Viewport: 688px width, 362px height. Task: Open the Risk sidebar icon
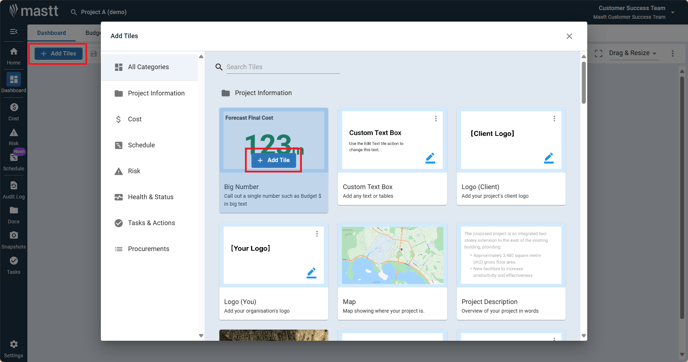click(x=14, y=133)
